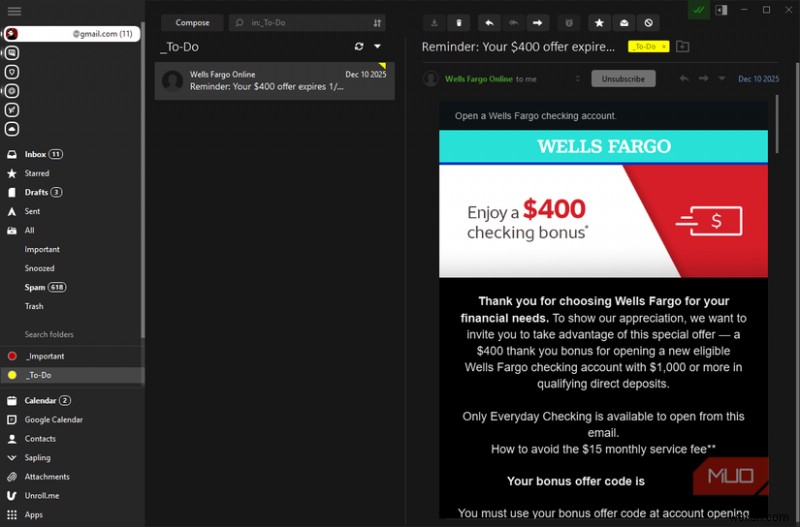Viewport: 800px width, 527px height.
Task: Mark the email as spam
Action: [x=648, y=22]
